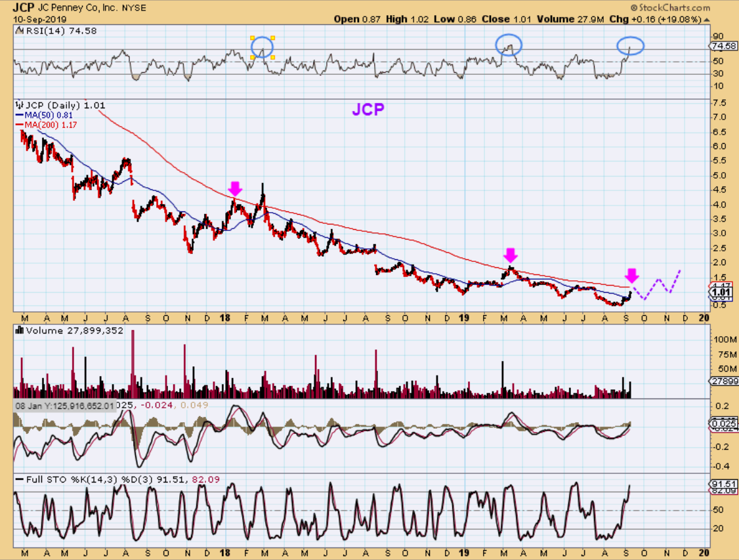Click the price bar icon beside JCP (Daily)

(20, 104)
